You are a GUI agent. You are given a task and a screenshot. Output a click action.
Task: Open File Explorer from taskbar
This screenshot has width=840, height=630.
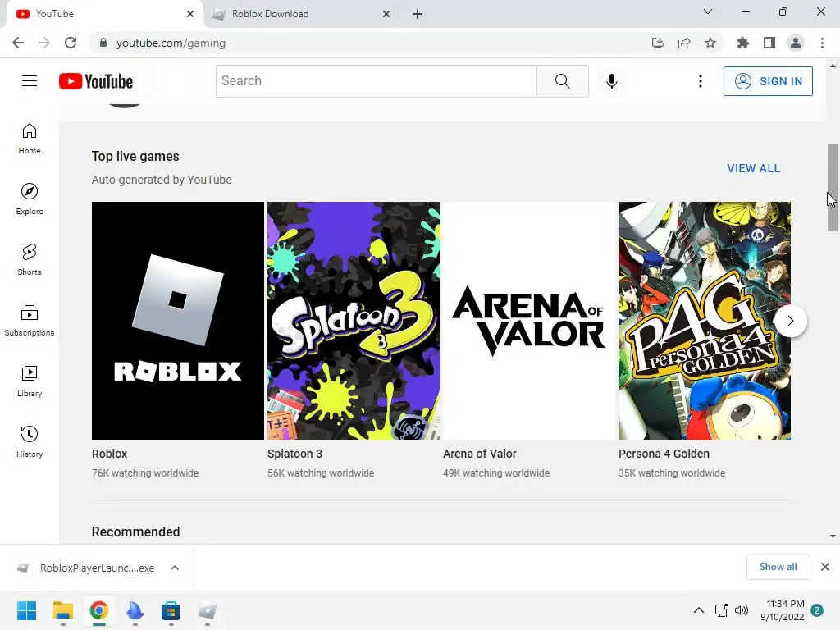coord(62,610)
